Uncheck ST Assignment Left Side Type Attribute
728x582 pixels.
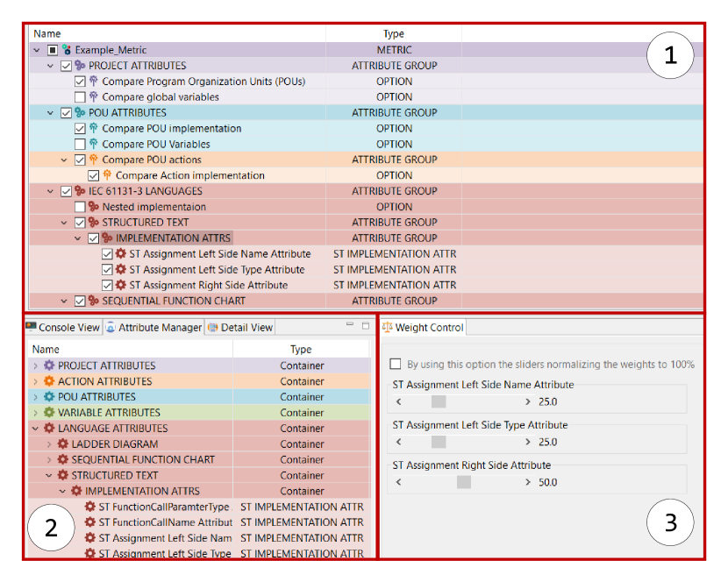coord(107,269)
